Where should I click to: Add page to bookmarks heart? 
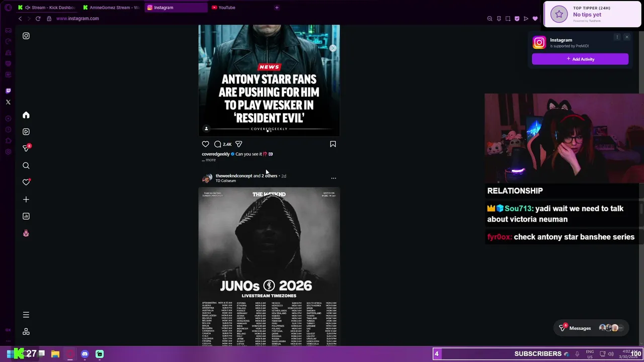535,19
